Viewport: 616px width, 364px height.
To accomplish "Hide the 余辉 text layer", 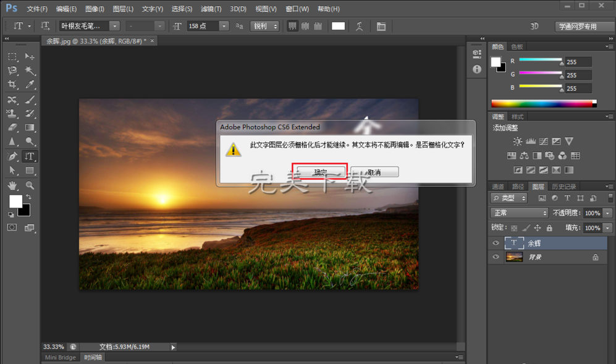I will point(496,243).
